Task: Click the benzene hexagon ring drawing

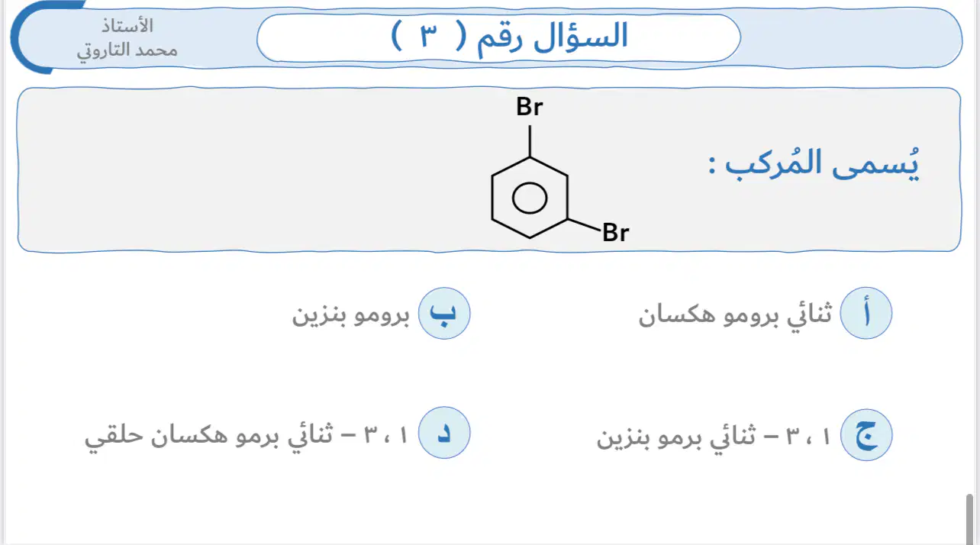Action: pyautogui.click(x=529, y=198)
